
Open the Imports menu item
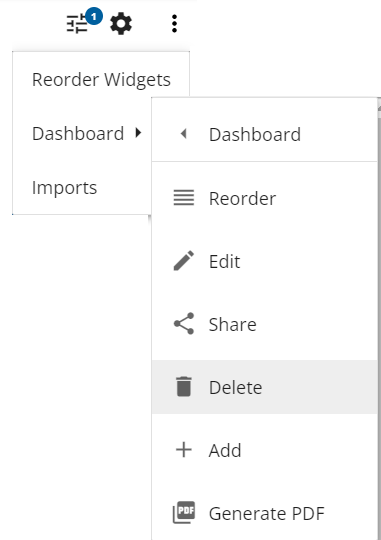coord(82,188)
